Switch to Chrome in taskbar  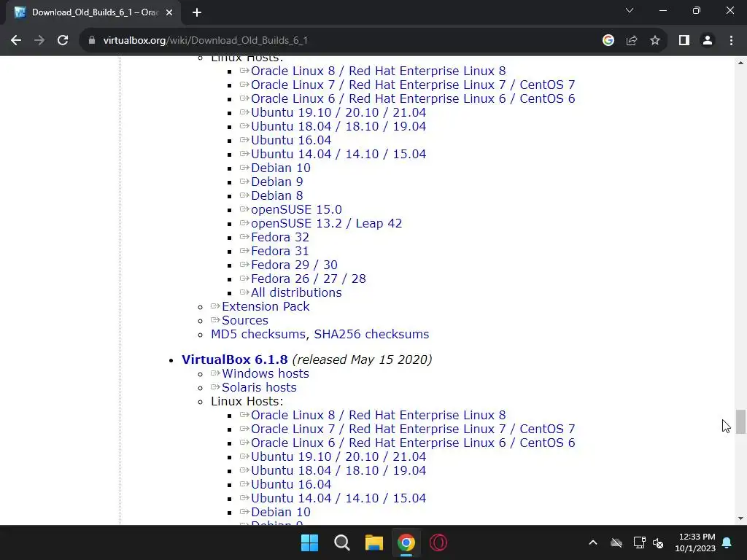point(406,542)
